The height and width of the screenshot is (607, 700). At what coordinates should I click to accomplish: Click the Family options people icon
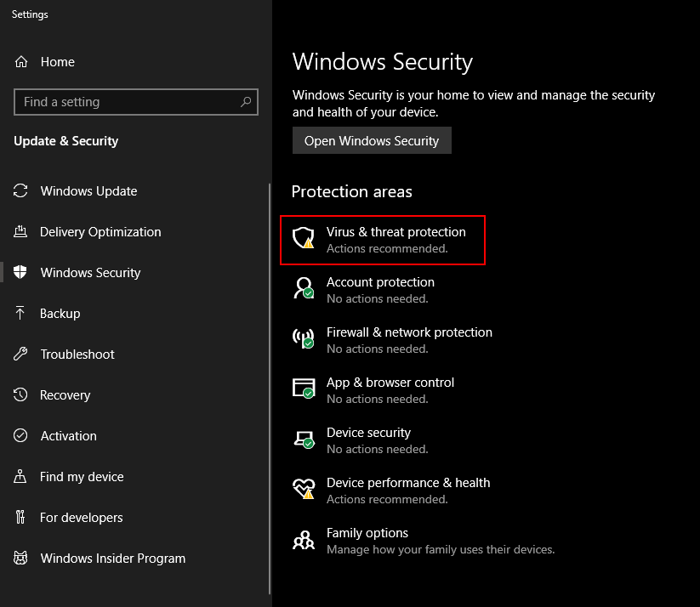coord(304,540)
